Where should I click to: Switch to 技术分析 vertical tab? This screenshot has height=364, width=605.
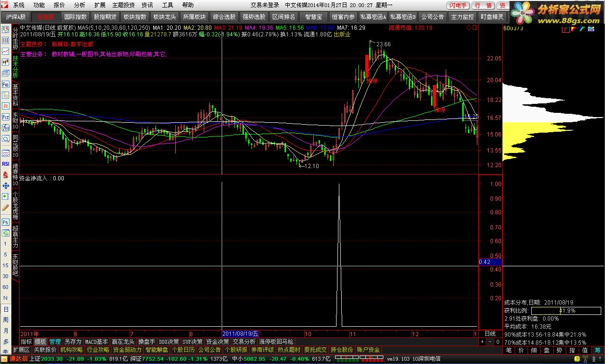[16, 67]
